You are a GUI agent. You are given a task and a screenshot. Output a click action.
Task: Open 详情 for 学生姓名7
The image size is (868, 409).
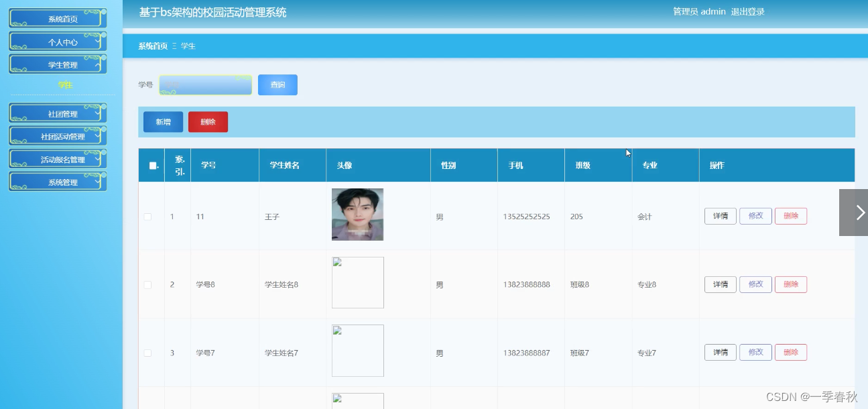721,352
